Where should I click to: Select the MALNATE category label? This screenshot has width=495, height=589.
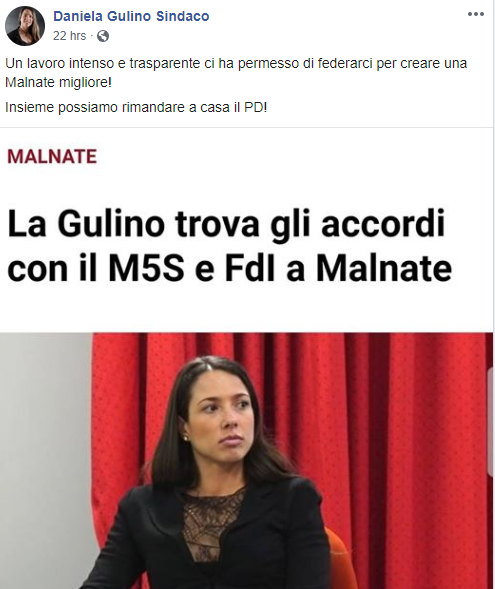coord(52,156)
